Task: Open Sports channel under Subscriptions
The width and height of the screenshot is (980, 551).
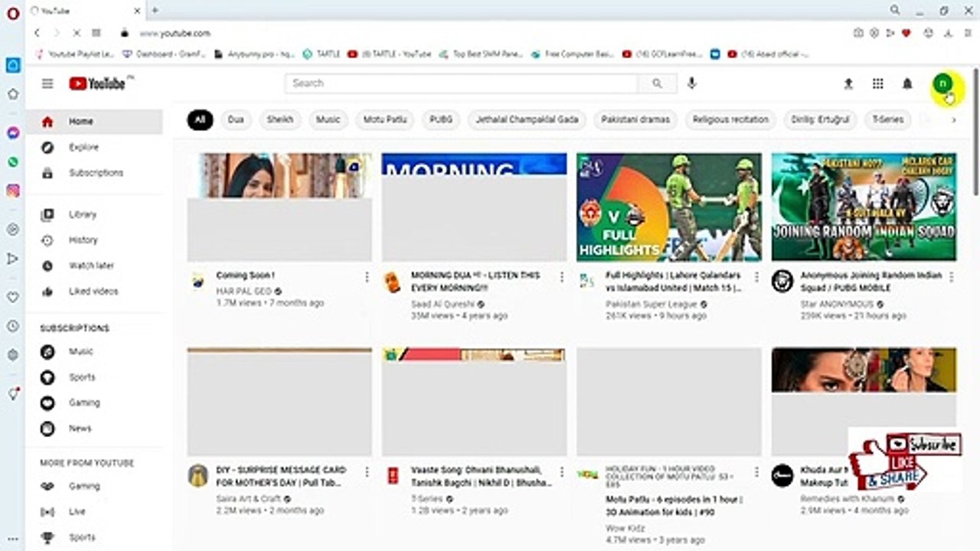Action: coord(94,377)
